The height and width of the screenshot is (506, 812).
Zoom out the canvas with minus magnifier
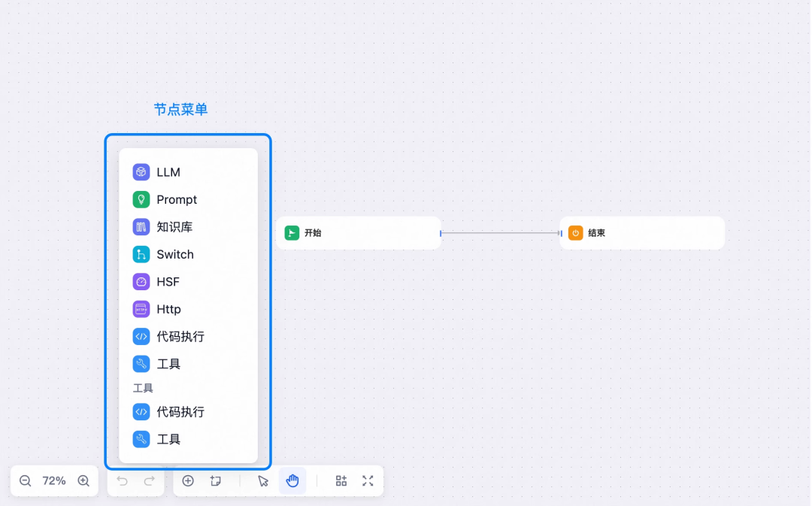click(26, 481)
